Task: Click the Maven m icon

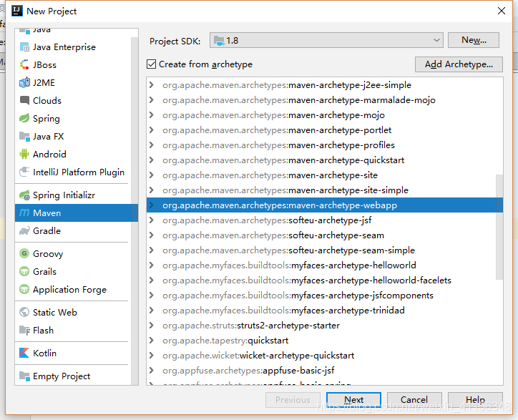Action: click(x=24, y=213)
